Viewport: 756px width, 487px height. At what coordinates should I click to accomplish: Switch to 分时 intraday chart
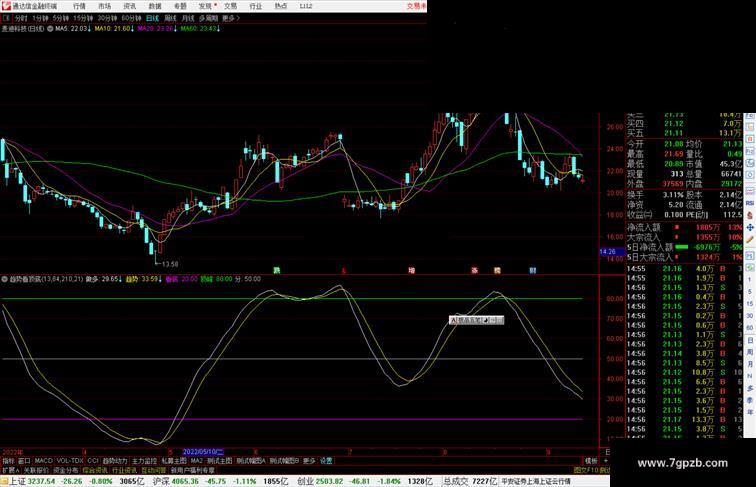21,18
